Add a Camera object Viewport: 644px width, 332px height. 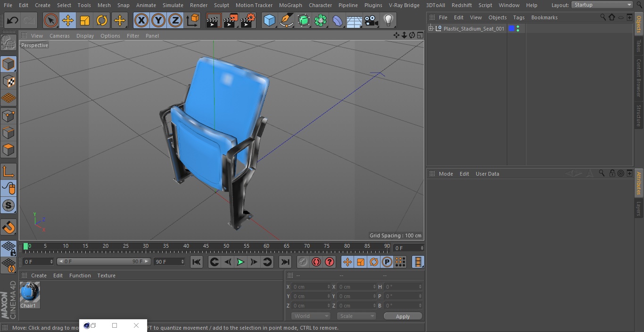coord(372,20)
